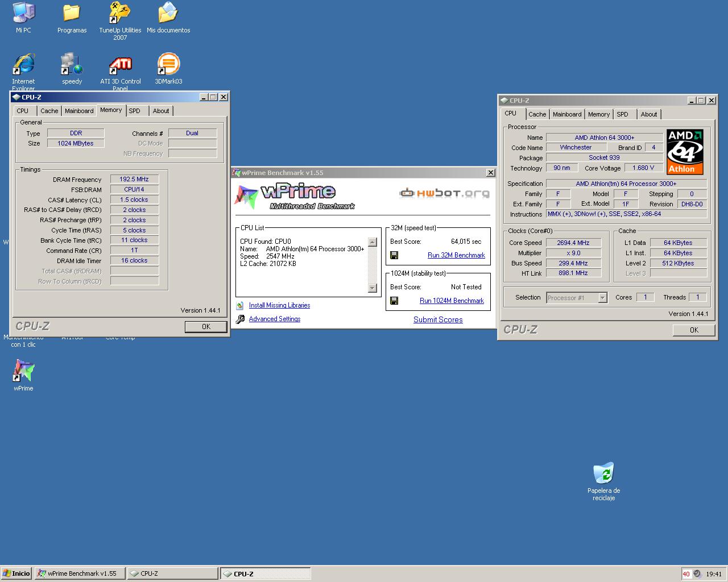This screenshot has height=582, width=728.
Task: Open About tab in right CPU-Z window
Action: pos(649,114)
